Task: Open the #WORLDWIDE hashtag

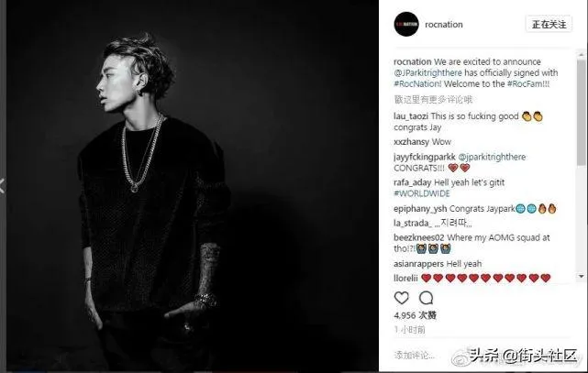Action: pos(421,193)
